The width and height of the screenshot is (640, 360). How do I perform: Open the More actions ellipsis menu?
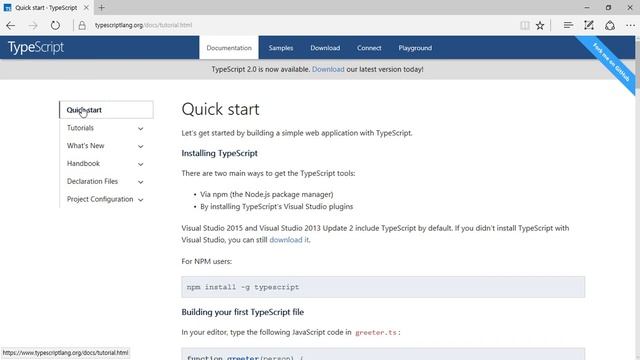point(630,25)
